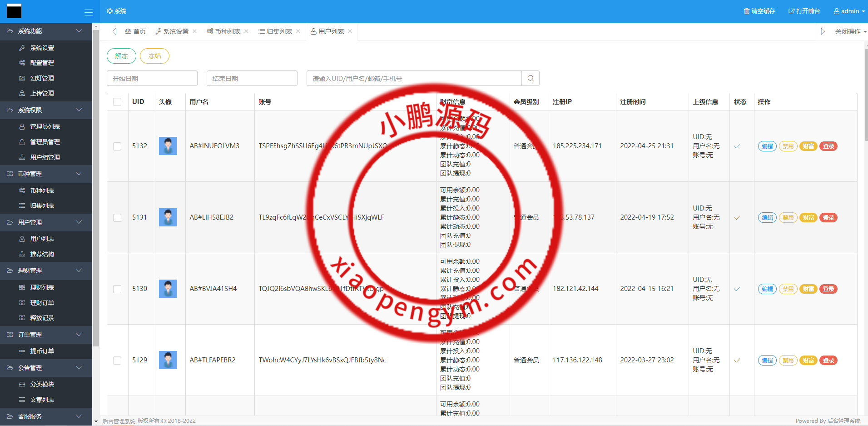The width and height of the screenshot is (868, 426).
Task: Click 编辑 button for user 5130
Action: click(x=767, y=289)
